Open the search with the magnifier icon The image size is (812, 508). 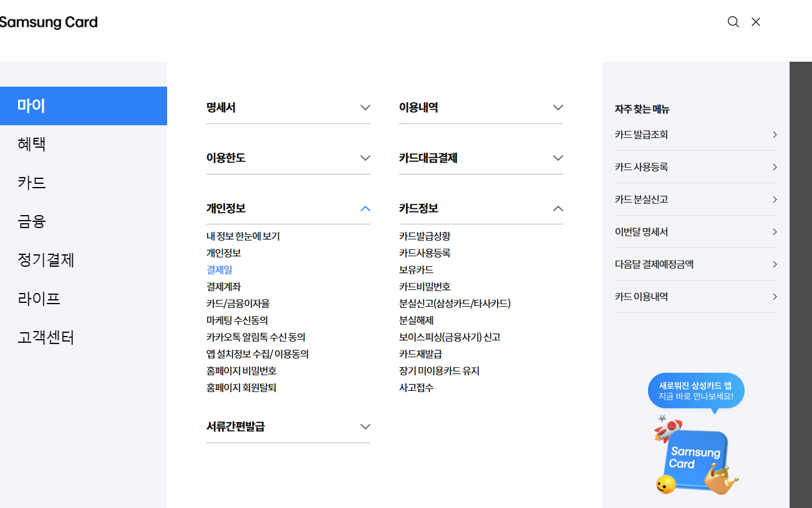click(x=733, y=22)
